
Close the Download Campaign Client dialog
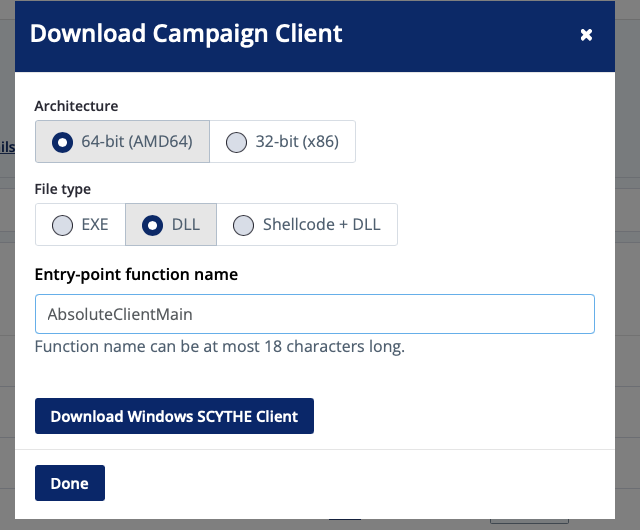click(586, 35)
